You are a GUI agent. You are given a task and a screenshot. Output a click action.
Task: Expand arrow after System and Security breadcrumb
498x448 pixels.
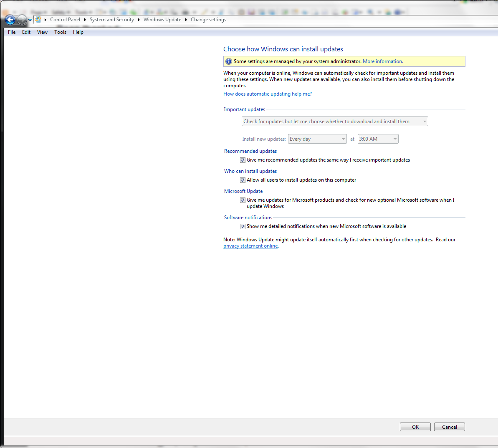139,20
